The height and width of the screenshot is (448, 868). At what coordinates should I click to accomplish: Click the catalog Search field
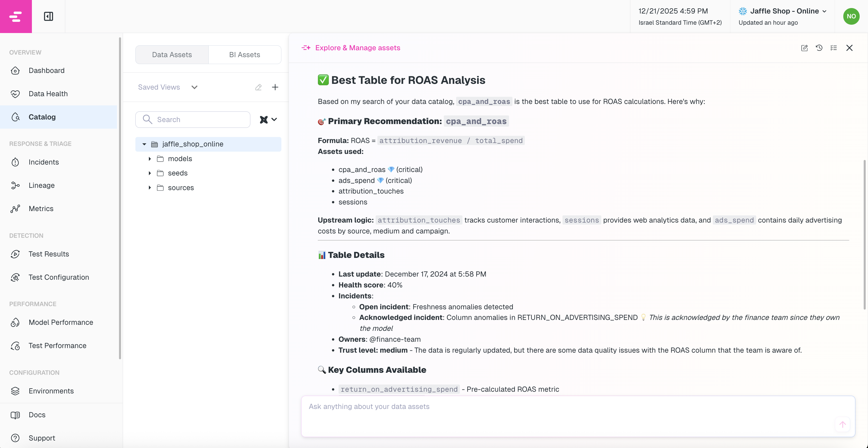click(199, 119)
